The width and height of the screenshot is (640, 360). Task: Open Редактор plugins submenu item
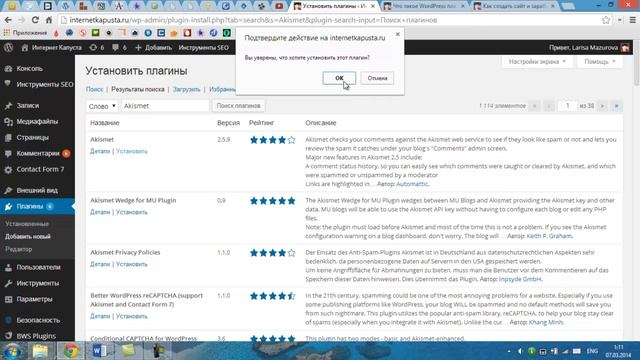tap(18, 249)
